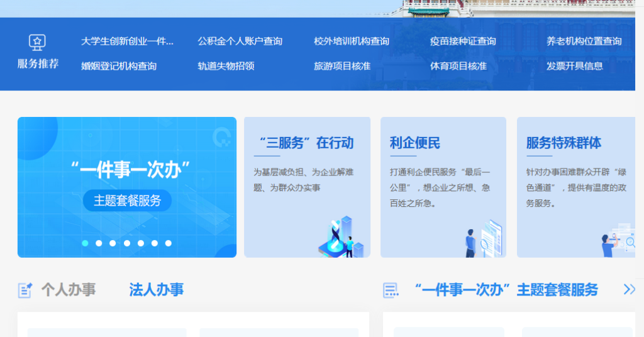Image resolution: width=644 pixels, height=337 pixels.
Task: Open 校外培训机构查询 link
Action: (352, 41)
